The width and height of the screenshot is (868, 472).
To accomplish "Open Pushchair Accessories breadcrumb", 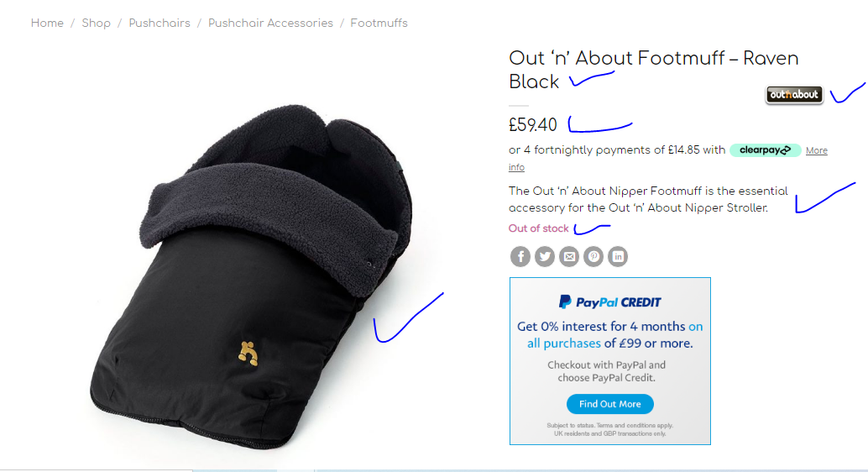I will tap(270, 24).
